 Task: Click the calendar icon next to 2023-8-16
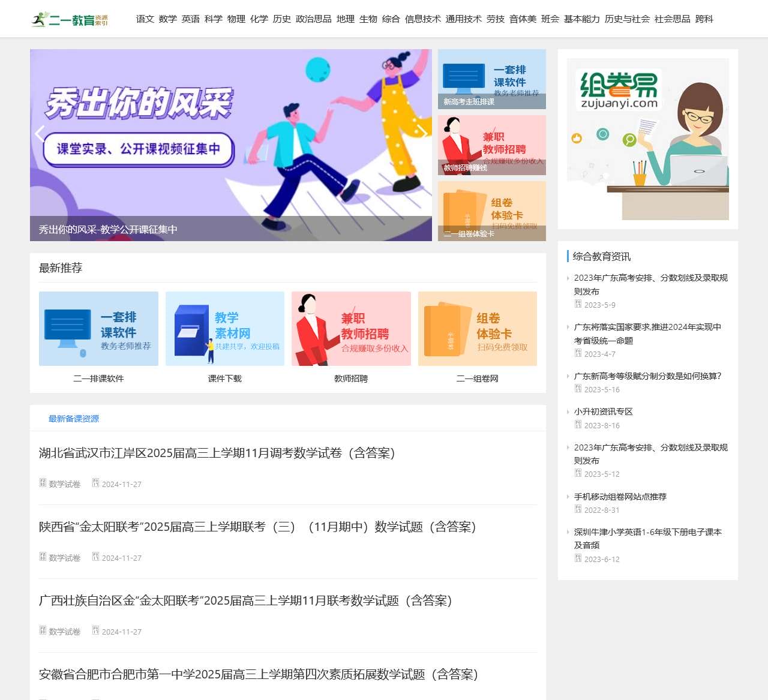(578, 425)
